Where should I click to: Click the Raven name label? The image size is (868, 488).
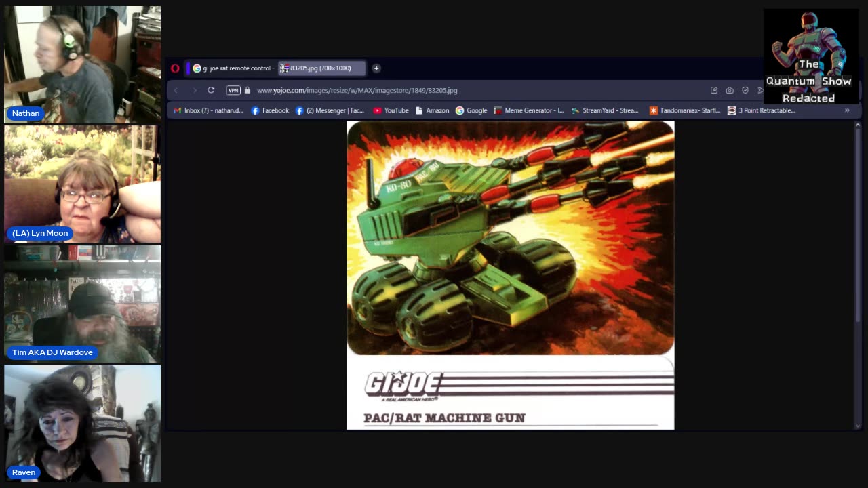click(x=24, y=472)
